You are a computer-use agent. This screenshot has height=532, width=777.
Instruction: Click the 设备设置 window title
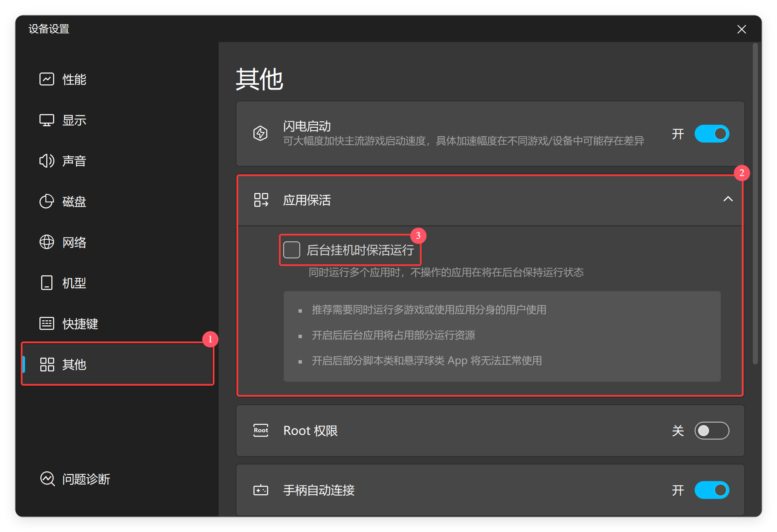click(49, 29)
